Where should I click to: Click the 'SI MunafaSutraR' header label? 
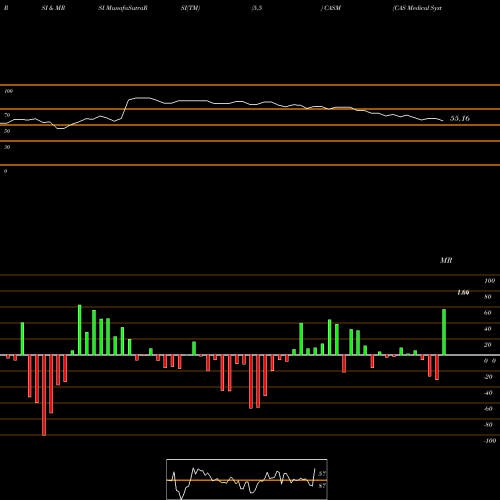(x=123, y=8)
